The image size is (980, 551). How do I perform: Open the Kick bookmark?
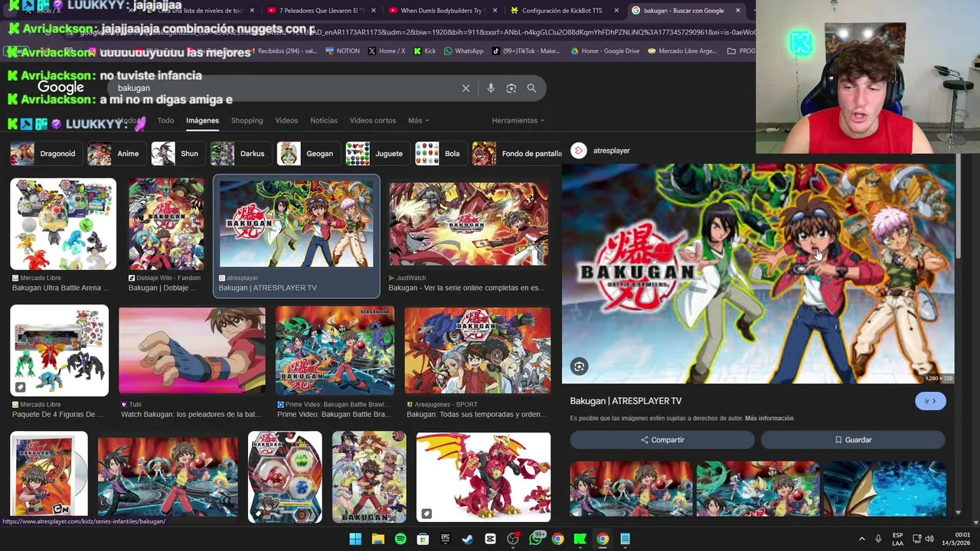(x=424, y=51)
